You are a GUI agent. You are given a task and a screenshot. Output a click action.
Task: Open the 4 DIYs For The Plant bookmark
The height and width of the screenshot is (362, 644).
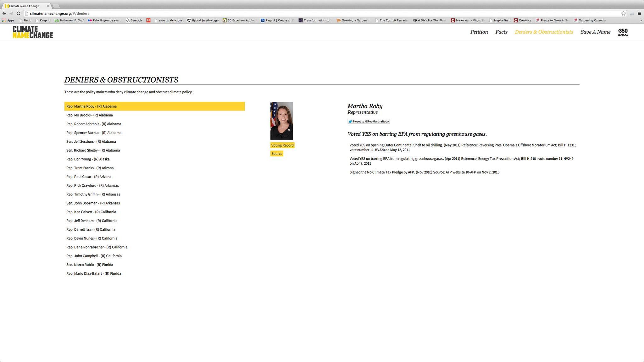tap(429, 20)
